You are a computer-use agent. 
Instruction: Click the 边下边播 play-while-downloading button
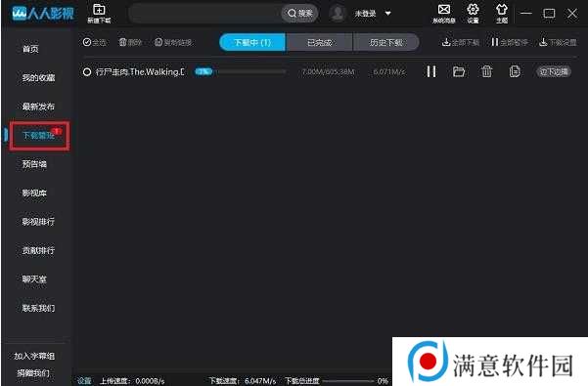click(554, 71)
